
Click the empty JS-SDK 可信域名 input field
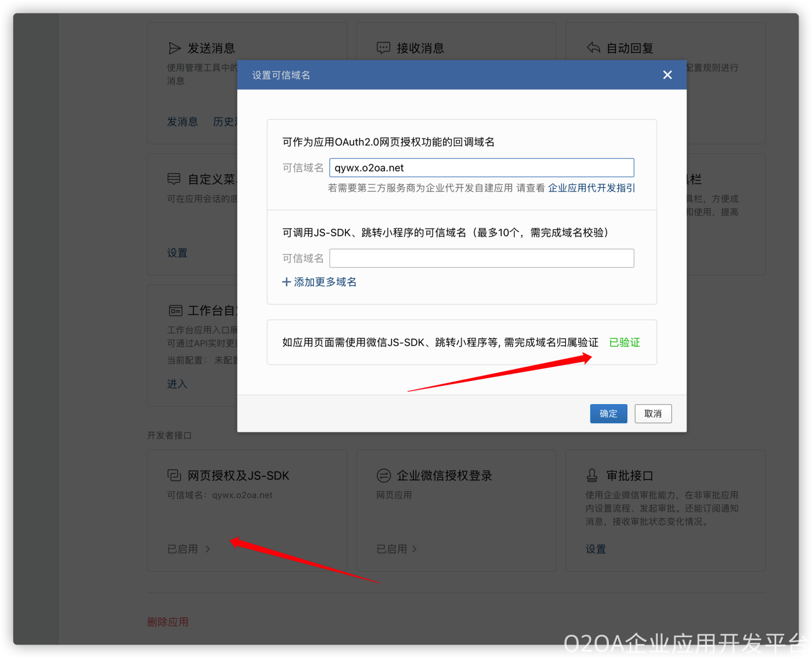coord(481,258)
